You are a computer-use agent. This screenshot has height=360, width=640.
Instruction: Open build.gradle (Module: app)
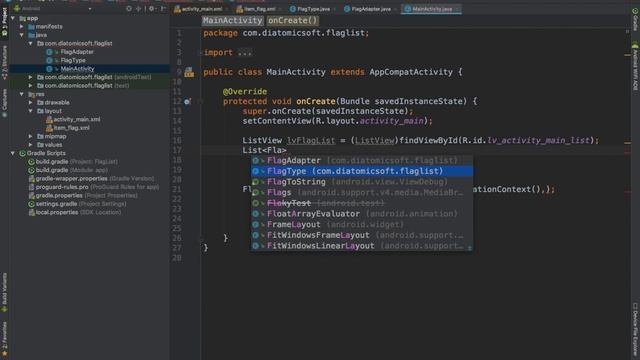[x=71, y=170]
